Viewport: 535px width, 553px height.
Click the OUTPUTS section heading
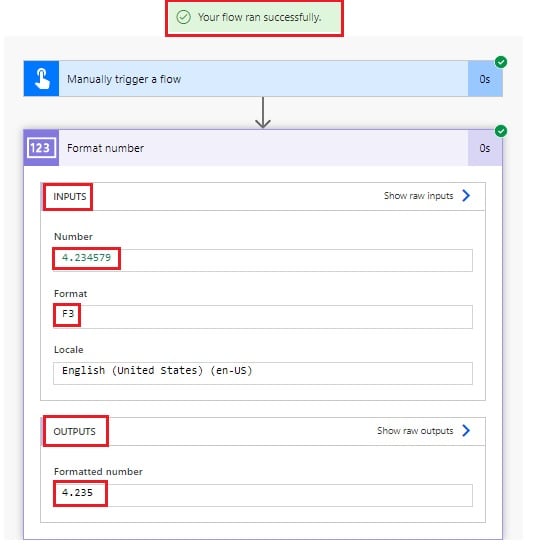[x=74, y=431]
